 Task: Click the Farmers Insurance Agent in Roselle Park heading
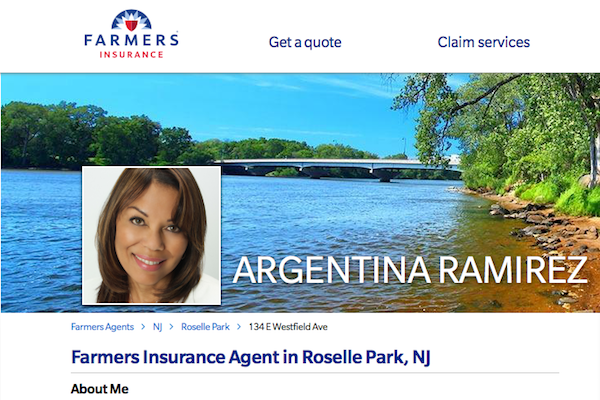(251, 357)
